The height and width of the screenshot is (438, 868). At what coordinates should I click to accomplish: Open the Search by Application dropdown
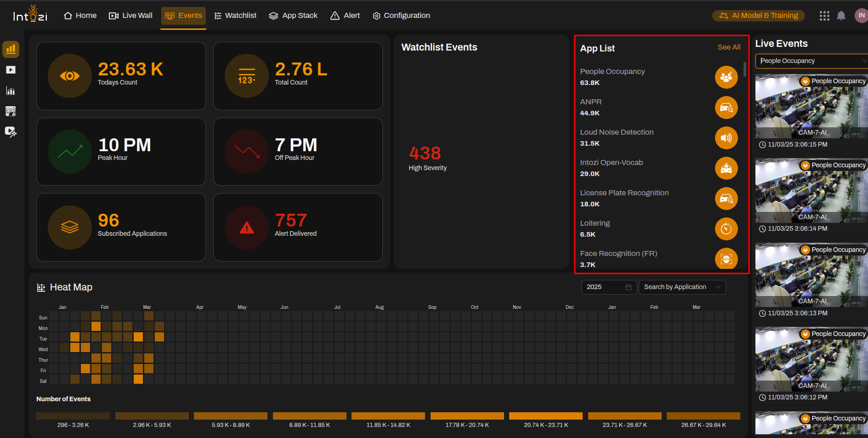(x=682, y=287)
